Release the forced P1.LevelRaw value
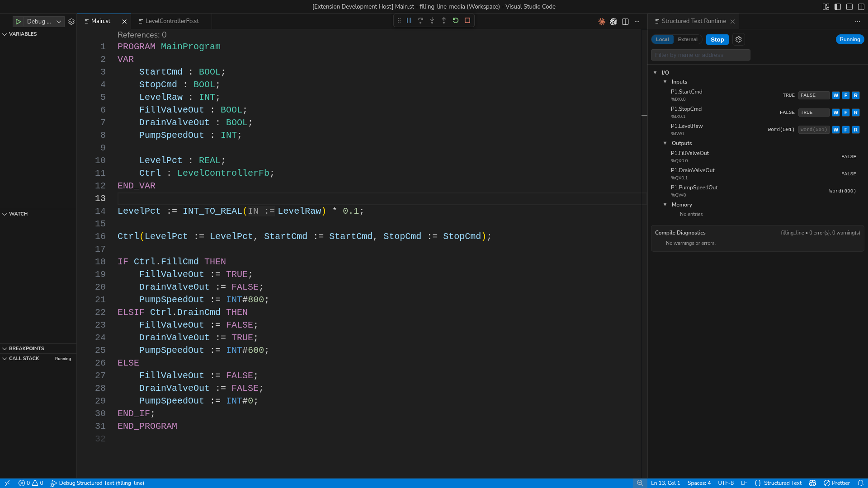Viewport: 868px width, 488px height. point(855,130)
